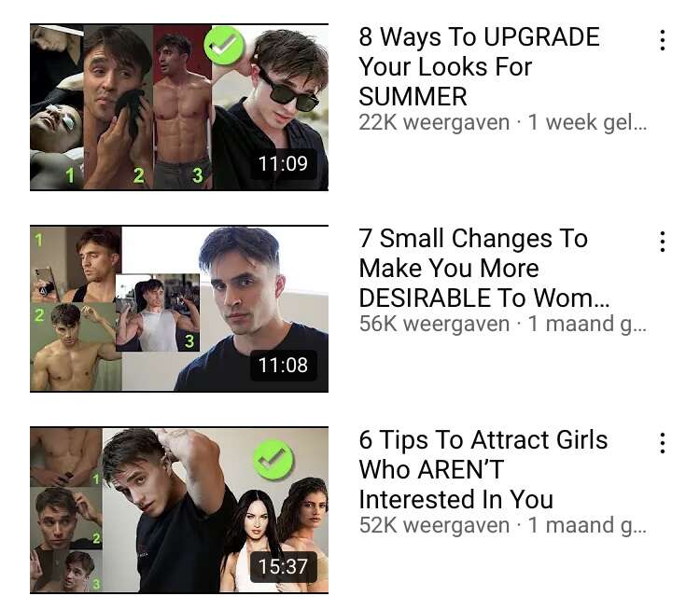Click the 11:08 duration badge
The width and height of the screenshot is (700, 610).
point(283,366)
